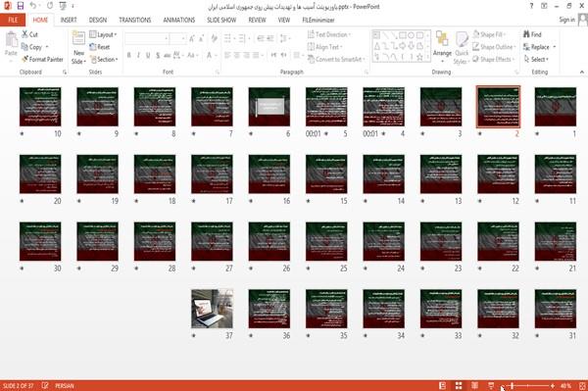Click the Help question mark
The width and height of the screenshot is (588, 391).
pos(531,7)
